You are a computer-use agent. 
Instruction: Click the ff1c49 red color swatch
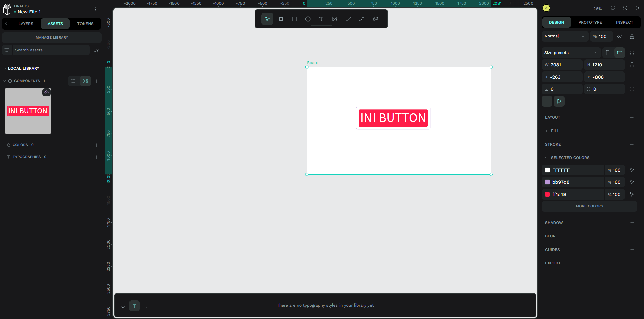547,194
